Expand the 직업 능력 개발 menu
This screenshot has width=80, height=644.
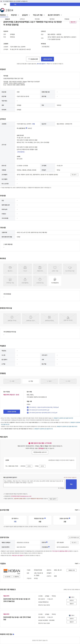pos(39,15)
